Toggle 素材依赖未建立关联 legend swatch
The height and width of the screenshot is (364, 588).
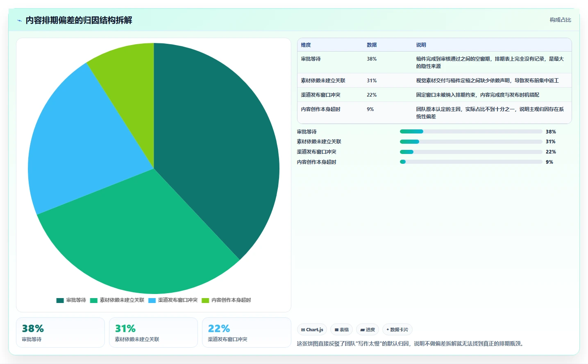[94, 300]
